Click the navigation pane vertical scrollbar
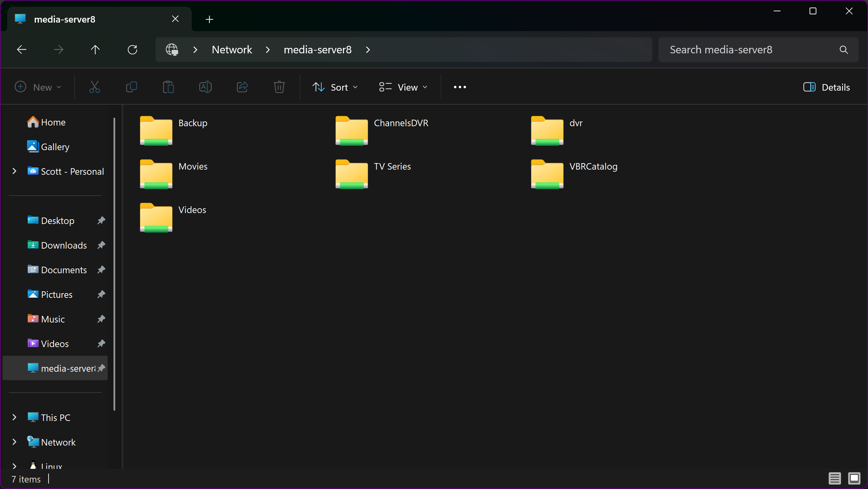 point(114,263)
